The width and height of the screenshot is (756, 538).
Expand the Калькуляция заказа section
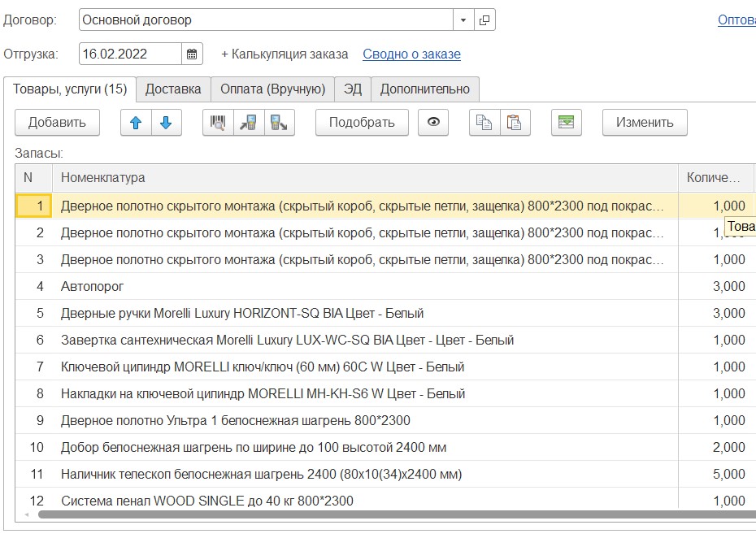pyautogui.click(x=285, y=54)
